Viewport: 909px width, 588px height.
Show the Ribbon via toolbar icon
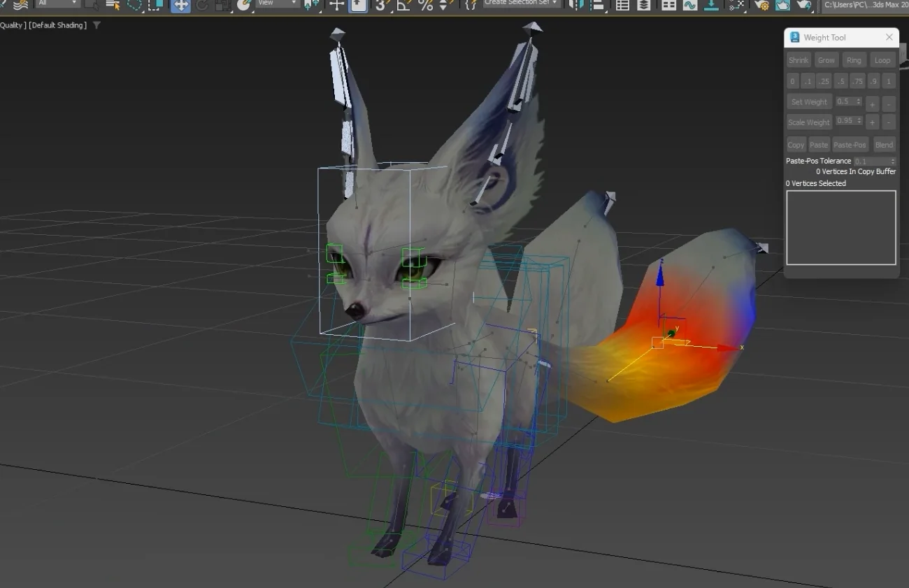[x=669, y=5]
